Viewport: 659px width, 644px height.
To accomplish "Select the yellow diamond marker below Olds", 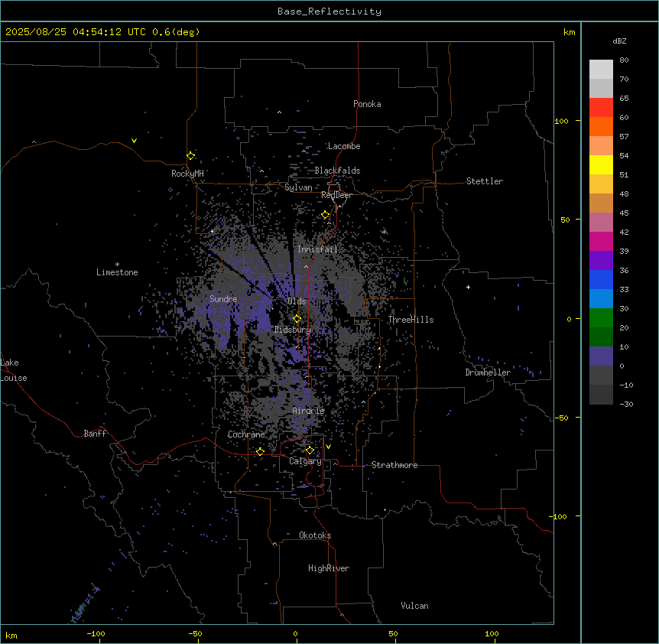I will (297, 319).
